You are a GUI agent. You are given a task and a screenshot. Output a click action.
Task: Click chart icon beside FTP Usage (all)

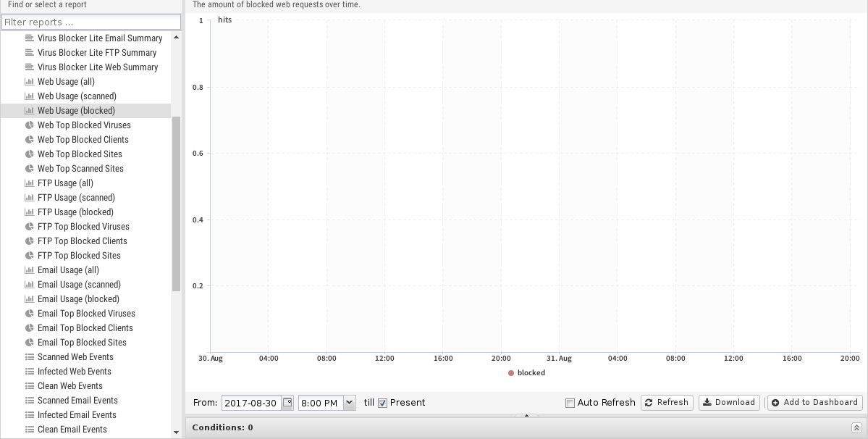30,183
